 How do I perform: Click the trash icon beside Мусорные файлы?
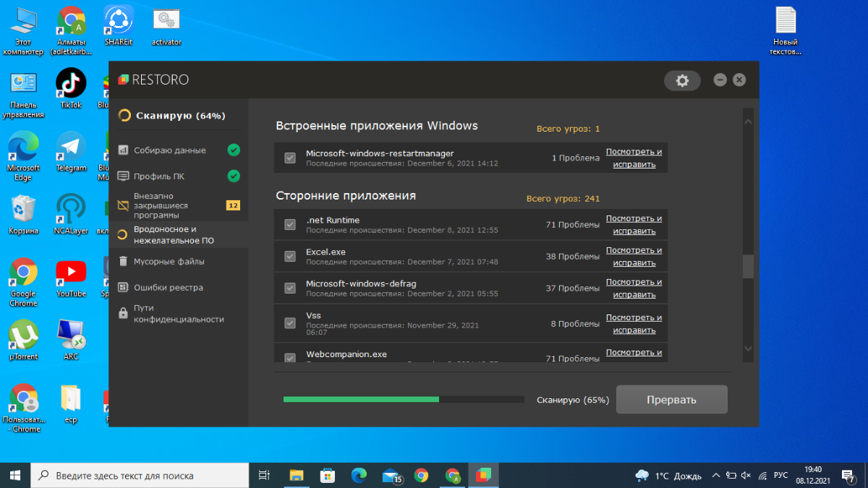click(123, 261)
